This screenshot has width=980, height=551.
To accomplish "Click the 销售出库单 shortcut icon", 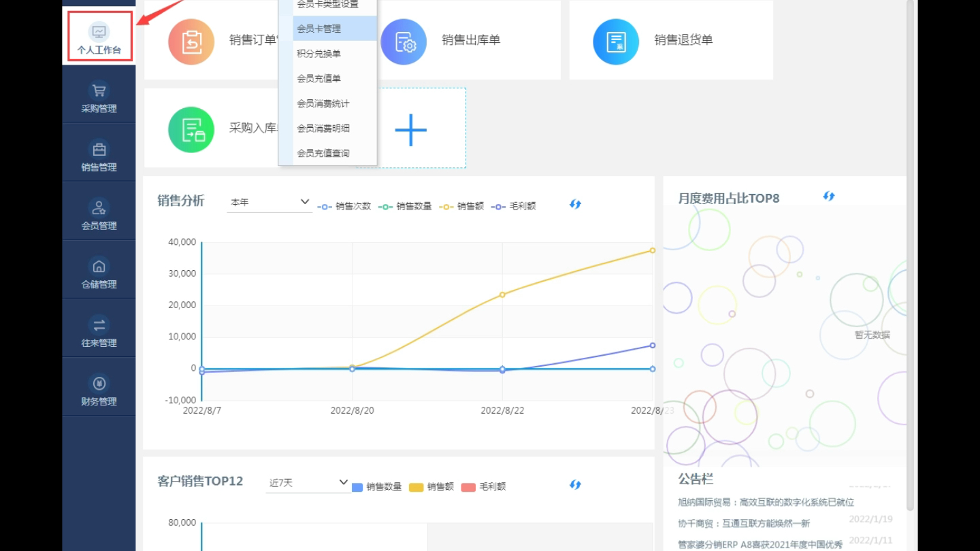I will point(404,41).
